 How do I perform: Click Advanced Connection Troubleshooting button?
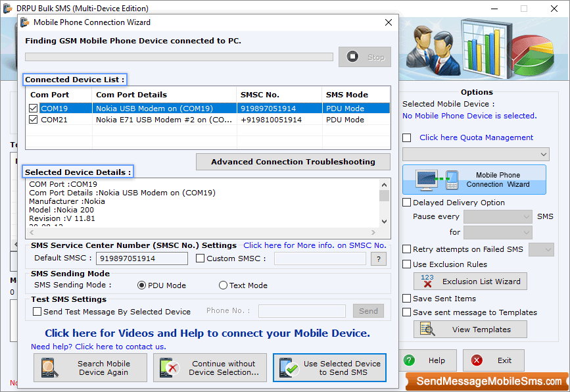click(x=293, y=162)
